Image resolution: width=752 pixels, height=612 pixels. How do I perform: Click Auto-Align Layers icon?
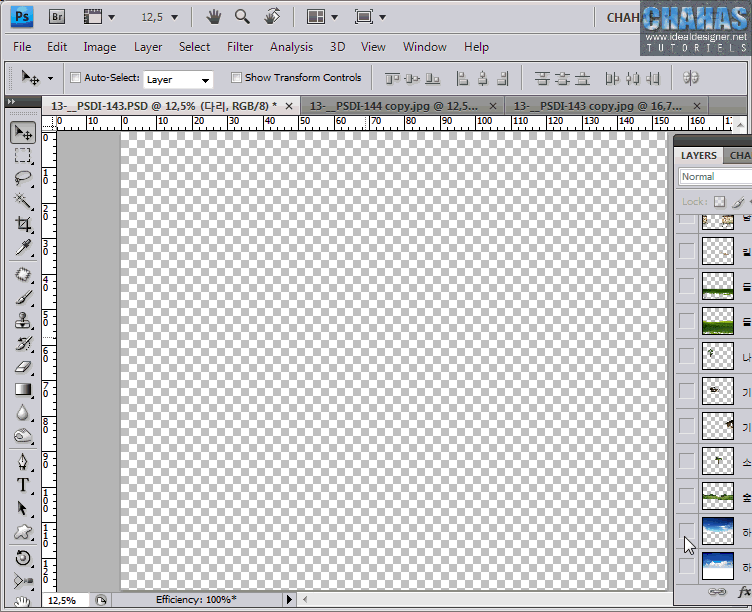coord(691,78)
